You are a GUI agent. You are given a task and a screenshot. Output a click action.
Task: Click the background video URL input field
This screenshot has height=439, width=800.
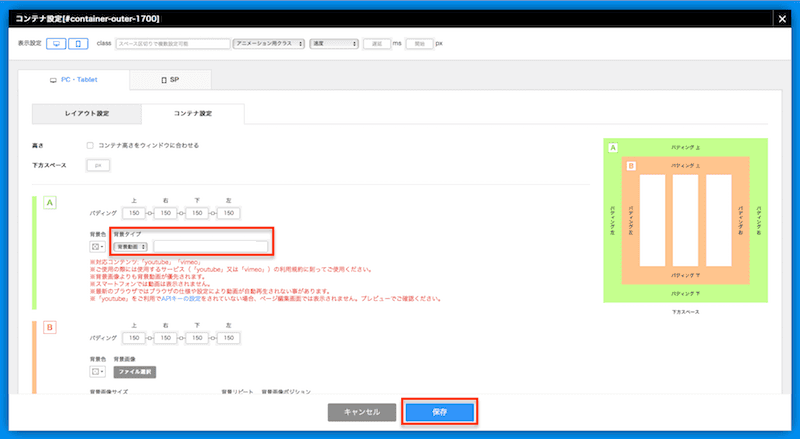pos(210,246)
